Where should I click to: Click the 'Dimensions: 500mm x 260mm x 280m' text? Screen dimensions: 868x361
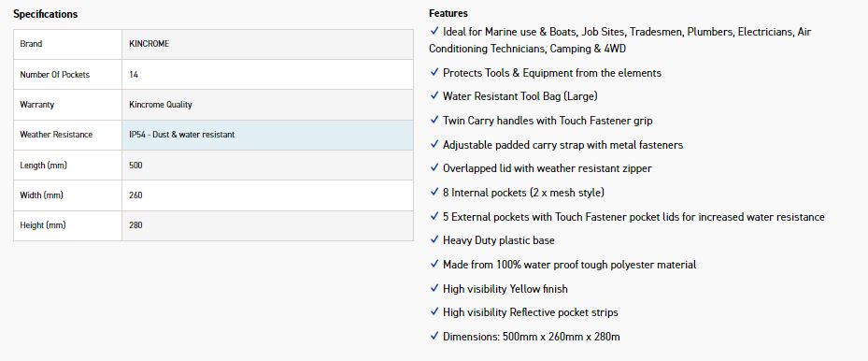point(532,336)
